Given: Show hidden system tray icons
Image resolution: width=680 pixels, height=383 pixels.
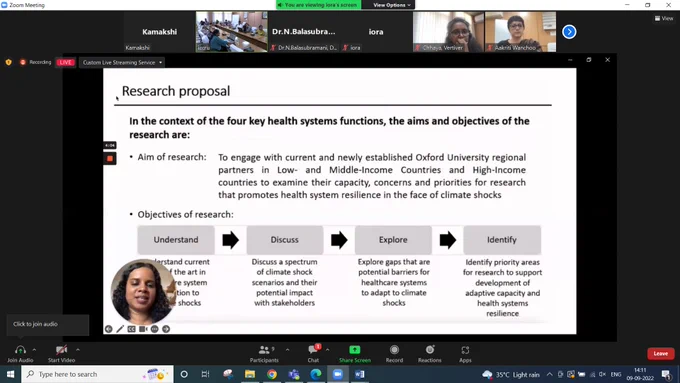Looking at the screenshot, I should click(x=549, y=374).
